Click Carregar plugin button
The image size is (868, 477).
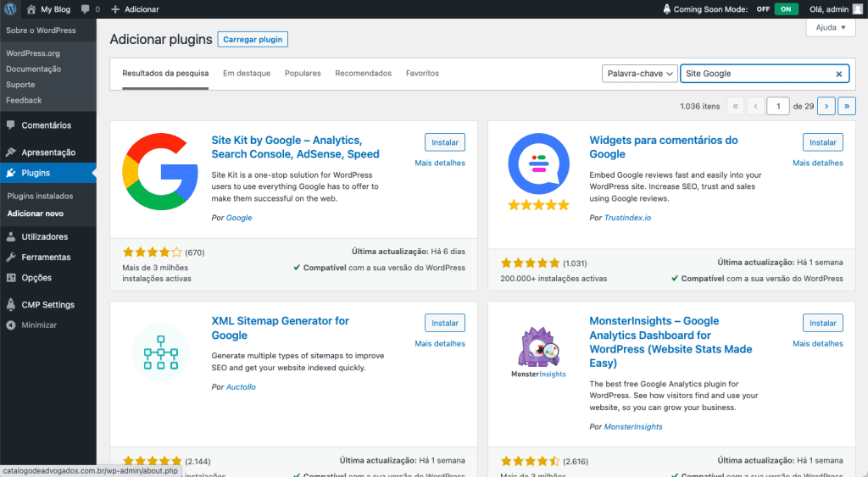click(253, 39)
